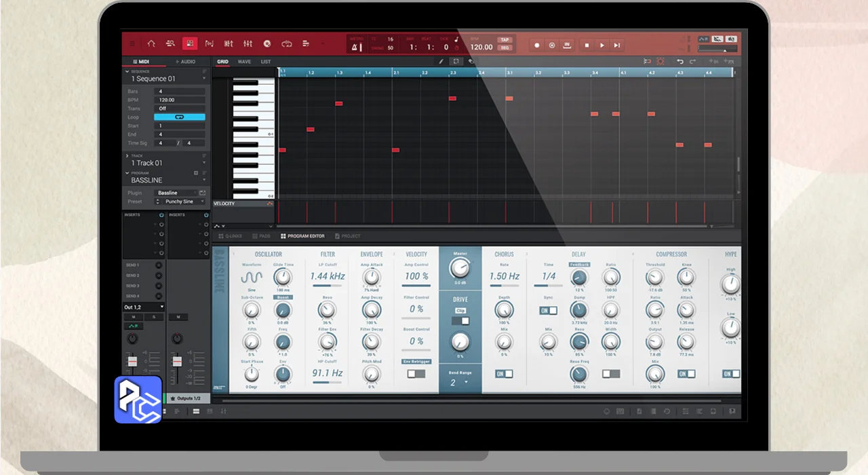Viewport: 868px width, 475px height.
Task: Toggle the Drive Clip switch
Action: pyautogui.click(x=460, y=321)
